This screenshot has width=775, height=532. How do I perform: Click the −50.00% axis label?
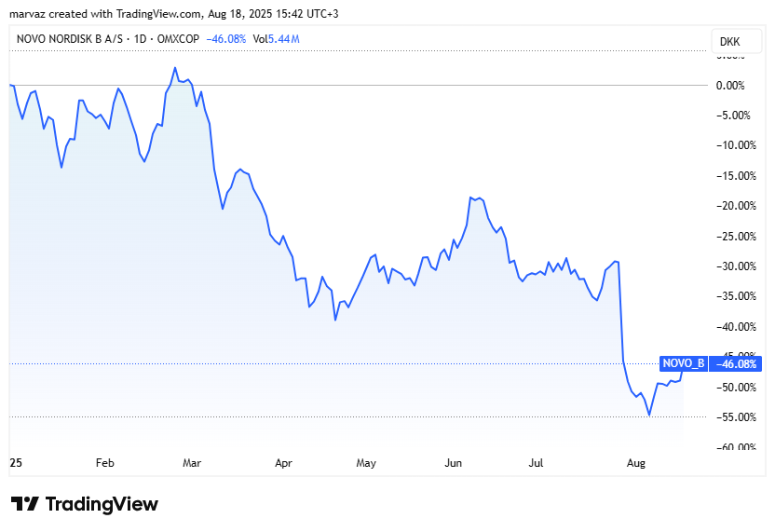[737, 388]
